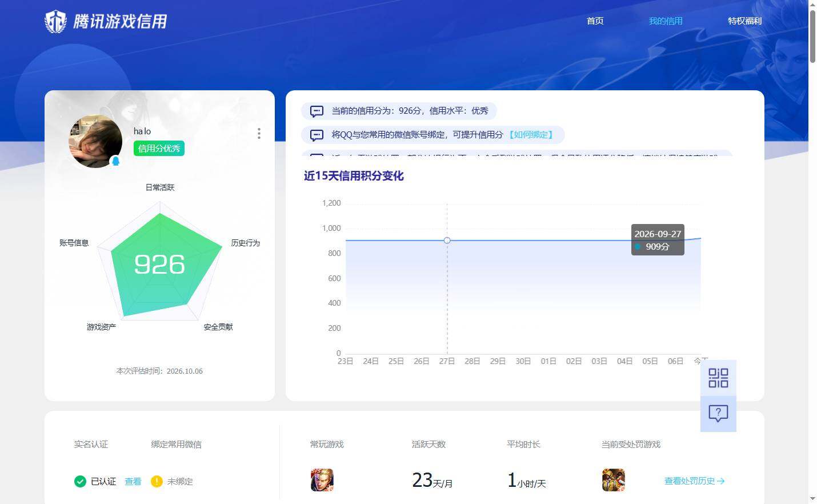Click the green verified checkmark icon
The image size is (817, 504).
[80, 481]
